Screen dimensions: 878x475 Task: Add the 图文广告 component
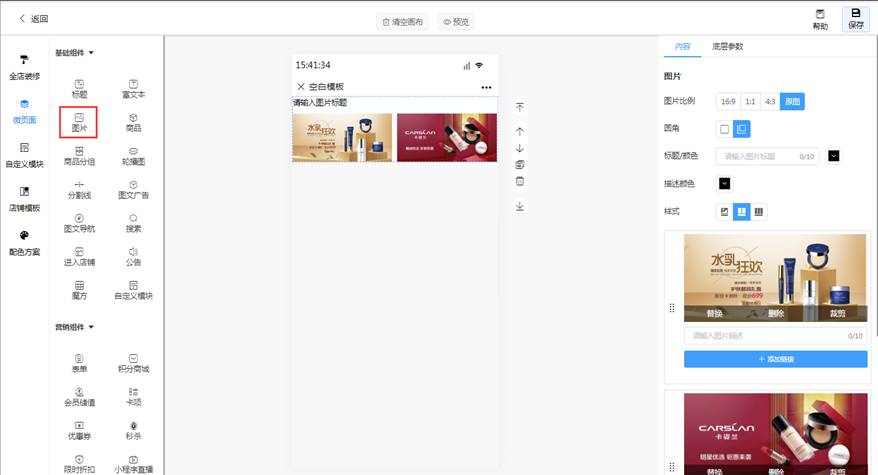click(133, 189)
